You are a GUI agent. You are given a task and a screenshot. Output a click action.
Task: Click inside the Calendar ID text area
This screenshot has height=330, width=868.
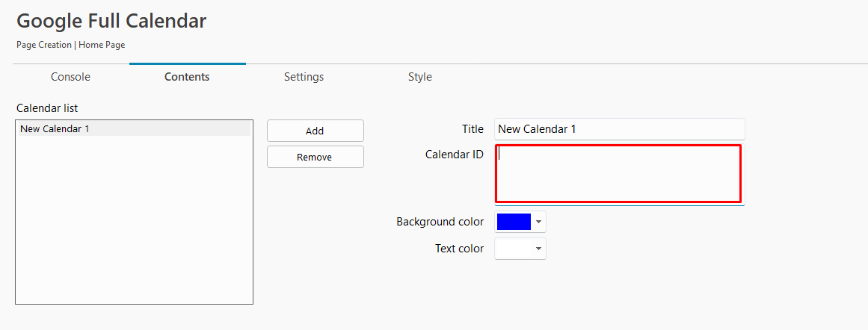(618, 173)
